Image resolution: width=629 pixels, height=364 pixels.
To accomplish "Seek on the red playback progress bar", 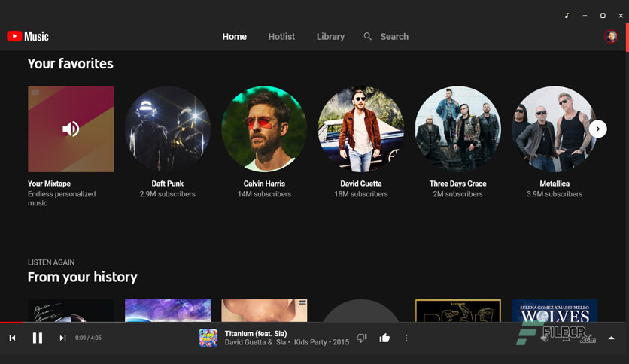I will (11, 322).
